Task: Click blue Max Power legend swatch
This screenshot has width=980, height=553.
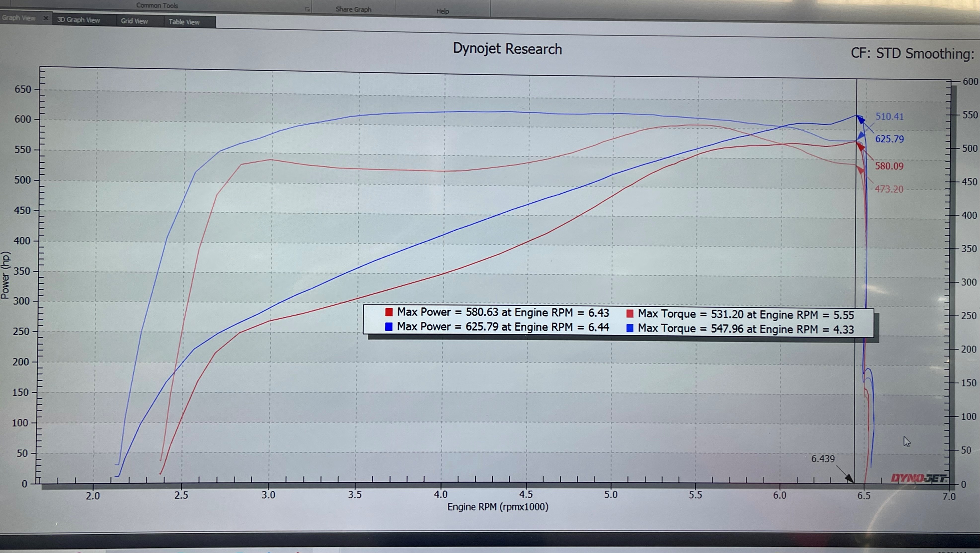Action: [389, 327]
